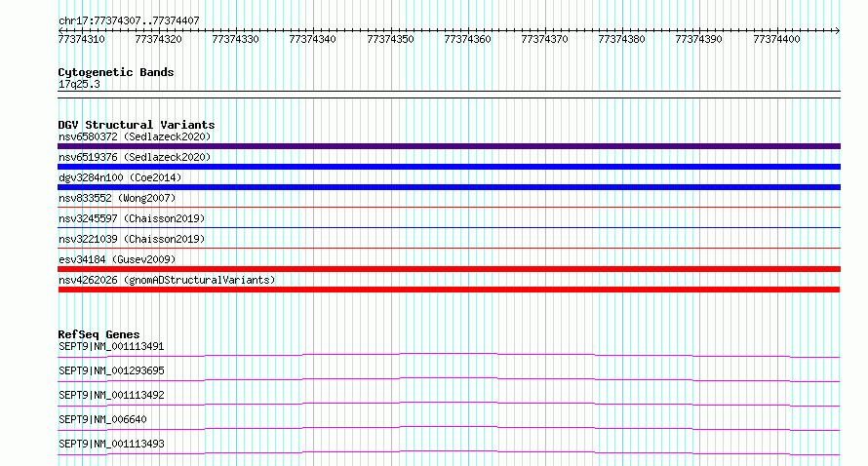Viewport: 868px width, 466px height.
Task: Open transcript SEPT9|NM_001113491
Action: click(x=111, y=347)
